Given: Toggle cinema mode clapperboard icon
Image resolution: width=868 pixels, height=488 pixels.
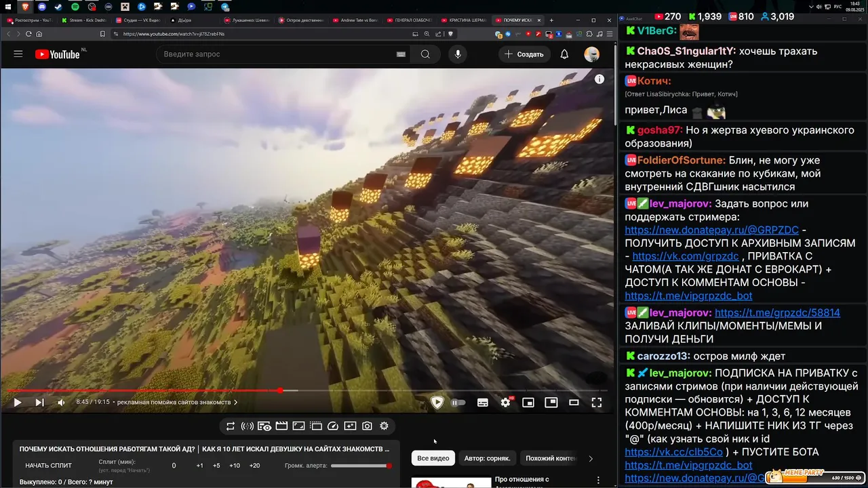Looking at the screenshot, I should (x=281, y=426).
